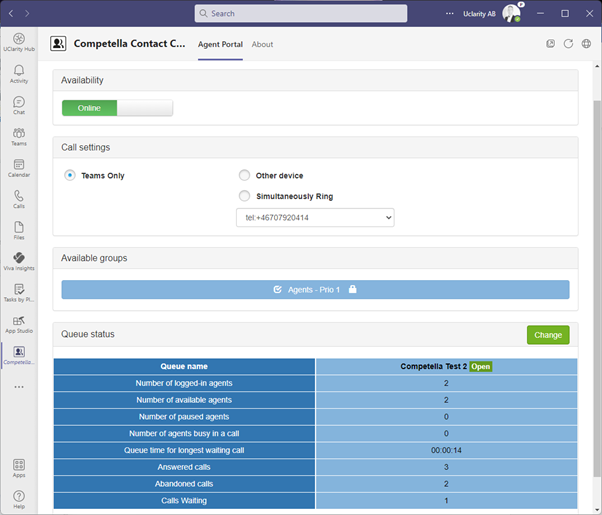Click the Abandoned calls label
The height and width of the screenshot is (515, 602).
[x=184, y=484]
